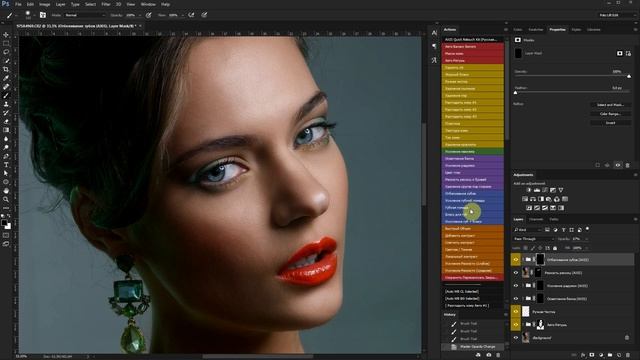Open the brush Opacity dropdown arrow
The height and width of the screenshot is (360, 640).
[140, 15]
